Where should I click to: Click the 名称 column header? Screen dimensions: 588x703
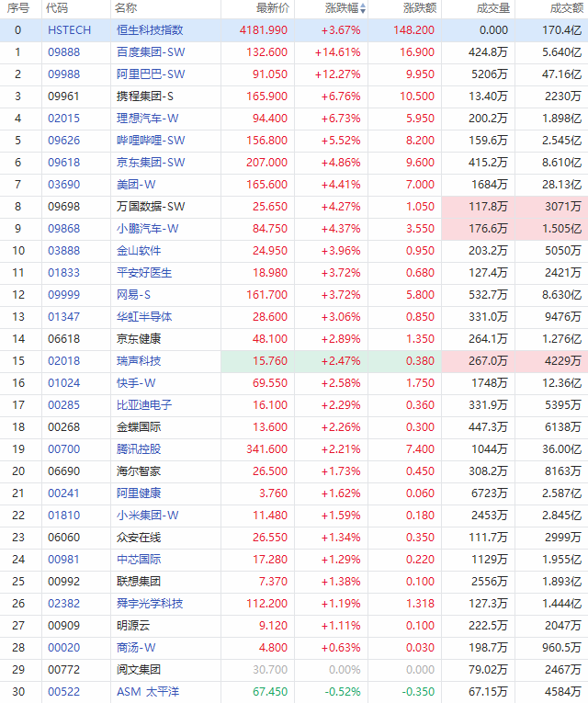tap(126, 8)
